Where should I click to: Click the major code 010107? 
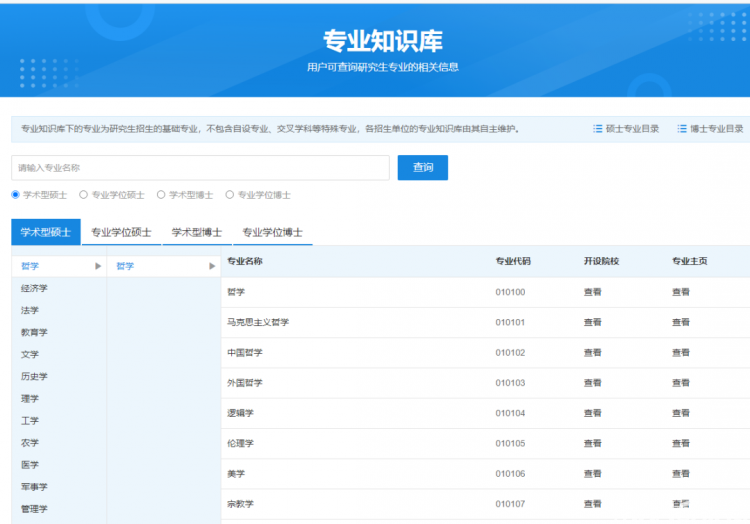(x=510, y=504)
